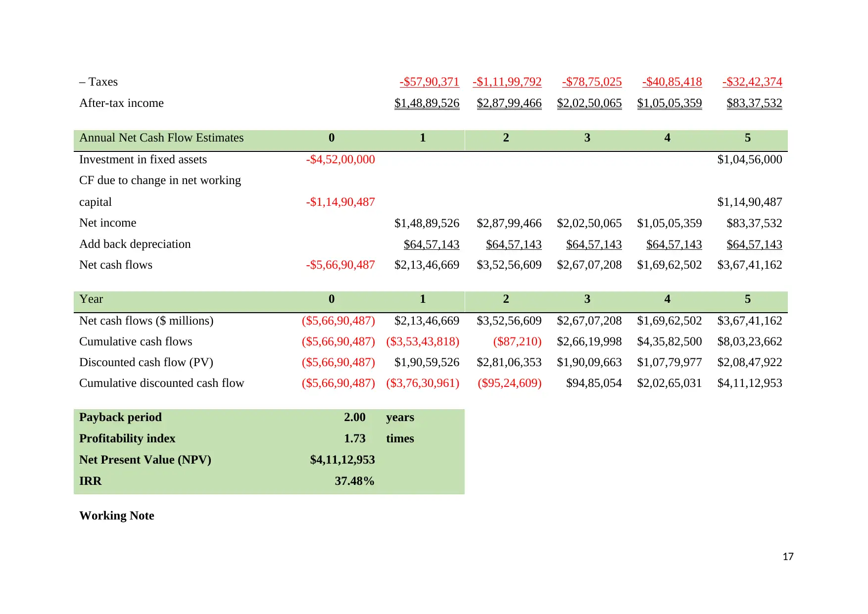
Task: Click the 'Net cash flows' row label
Action: (x=116, y=265)
